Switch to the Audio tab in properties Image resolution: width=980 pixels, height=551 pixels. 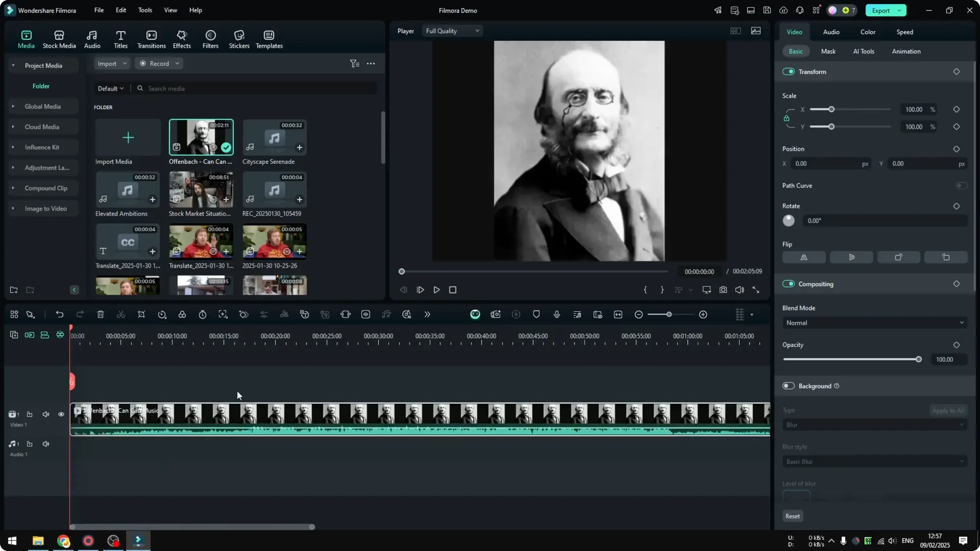point(830,32)
